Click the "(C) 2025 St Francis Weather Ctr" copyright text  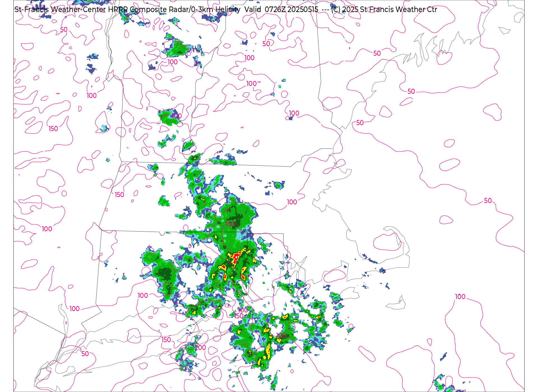(x=384, y=10)
